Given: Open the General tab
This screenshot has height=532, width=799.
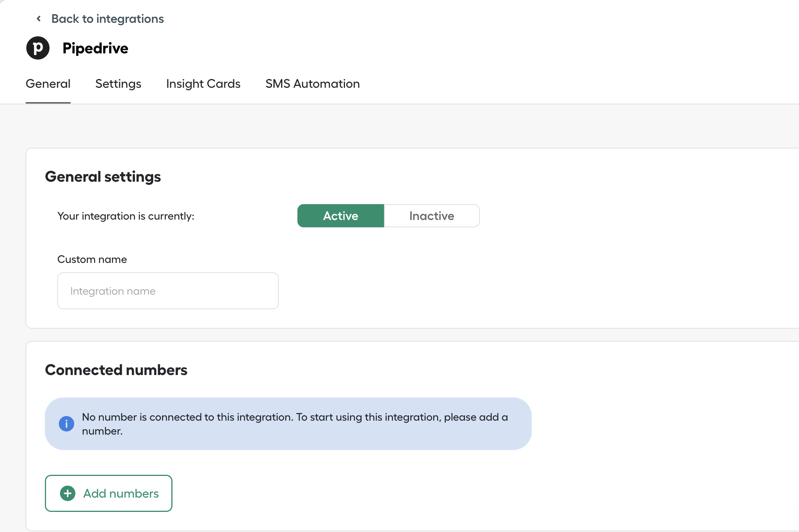Looking at the screenshot, I should (48, 84).
